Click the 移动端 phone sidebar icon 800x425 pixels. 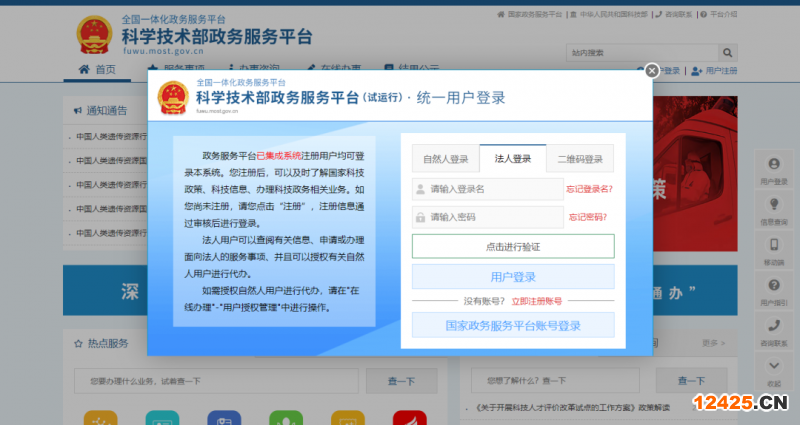click(774, 245)
